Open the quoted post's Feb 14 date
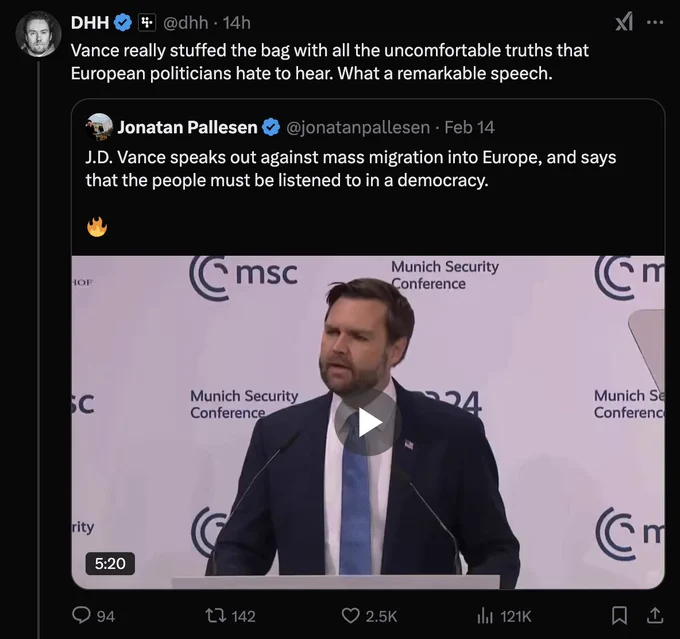This screenshot has width=680, height=639. (469, 127)
